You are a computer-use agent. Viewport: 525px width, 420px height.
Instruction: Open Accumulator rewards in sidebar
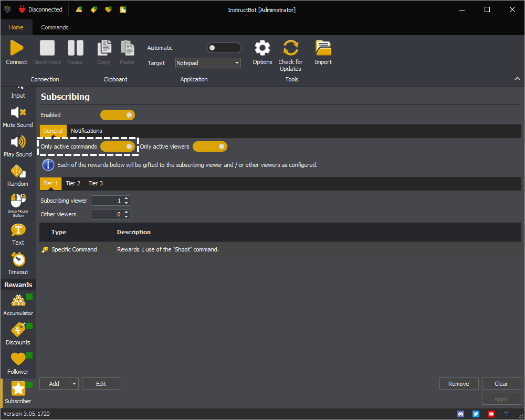tap(18, 305)
